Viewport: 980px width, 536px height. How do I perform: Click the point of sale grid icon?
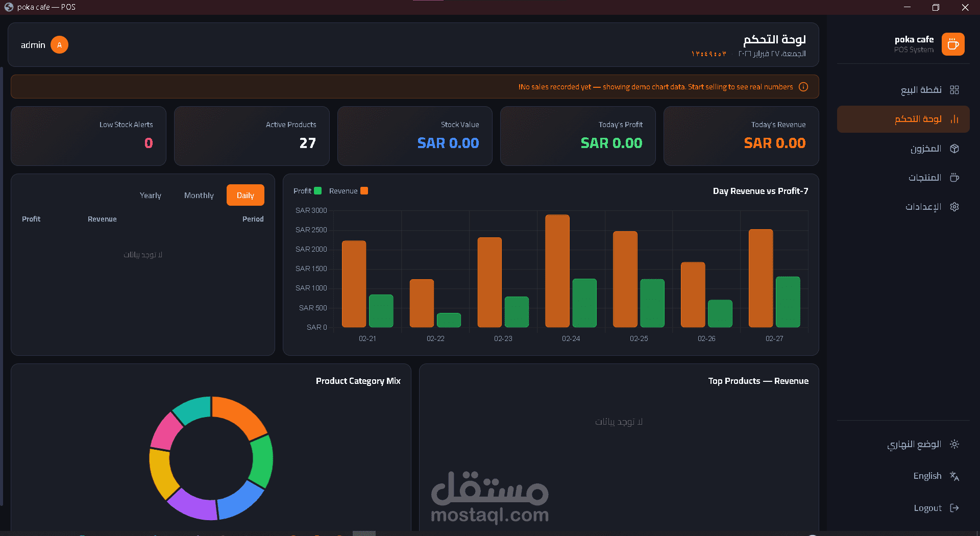(954, 90)
